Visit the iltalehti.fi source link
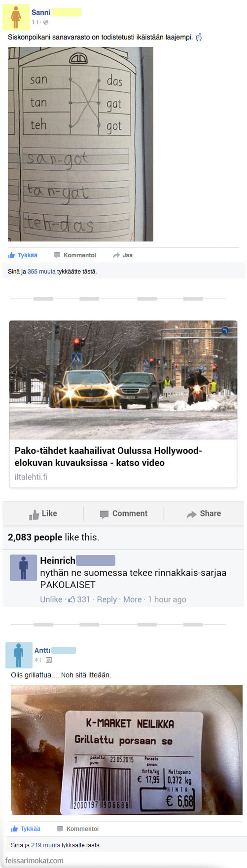 pos(31,477)
